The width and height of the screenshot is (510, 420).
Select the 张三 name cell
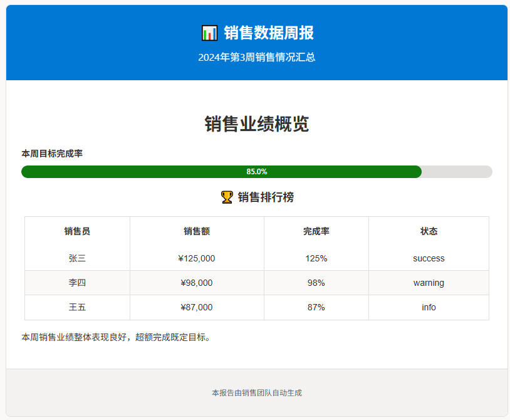77,258
